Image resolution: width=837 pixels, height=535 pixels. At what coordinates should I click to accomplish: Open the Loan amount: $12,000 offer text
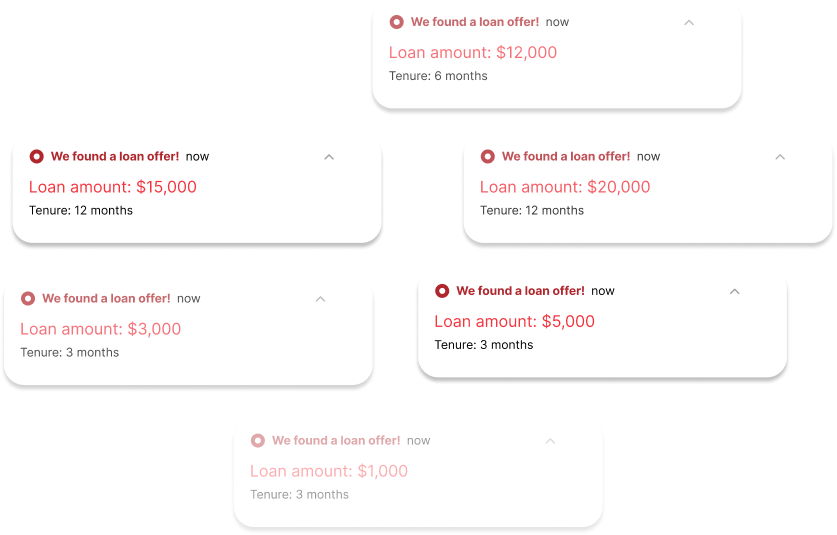click(473, 53)
